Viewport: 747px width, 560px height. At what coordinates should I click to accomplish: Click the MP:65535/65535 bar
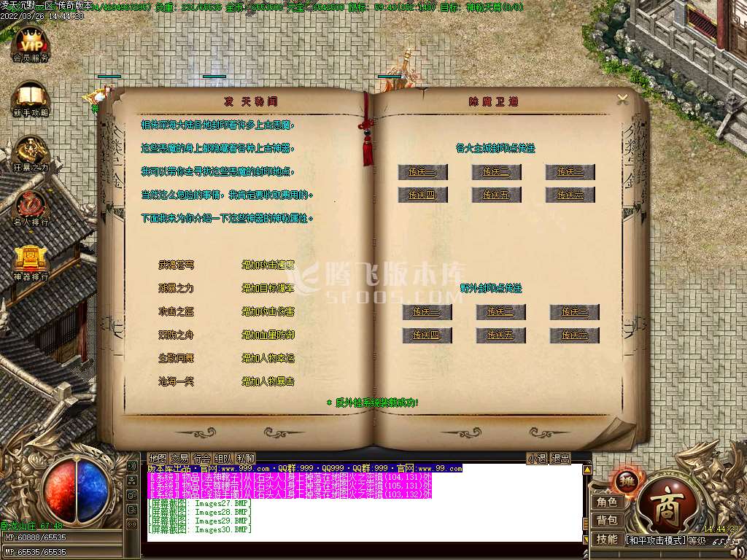(61, 552)
